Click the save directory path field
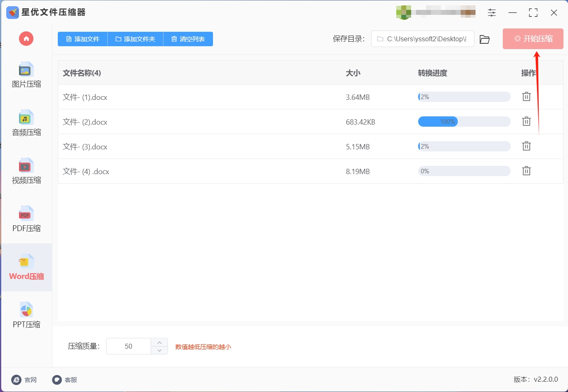The width and height of the screenshot is (568, 392). [422, 39]
